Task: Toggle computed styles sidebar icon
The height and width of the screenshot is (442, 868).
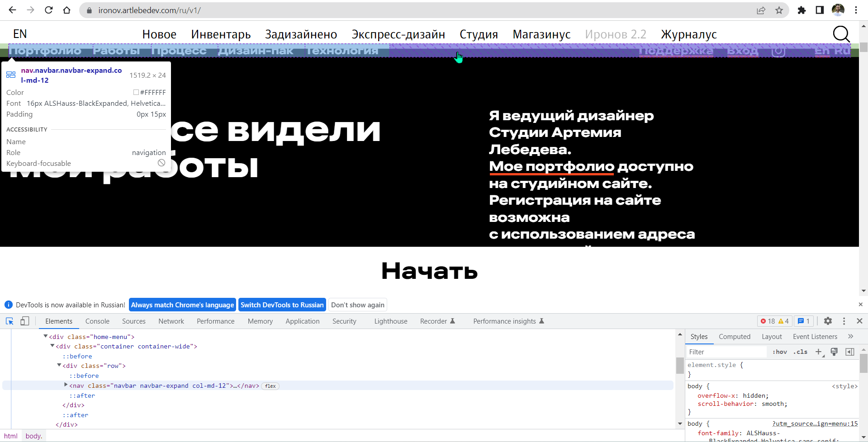Action: coord(850,352)
